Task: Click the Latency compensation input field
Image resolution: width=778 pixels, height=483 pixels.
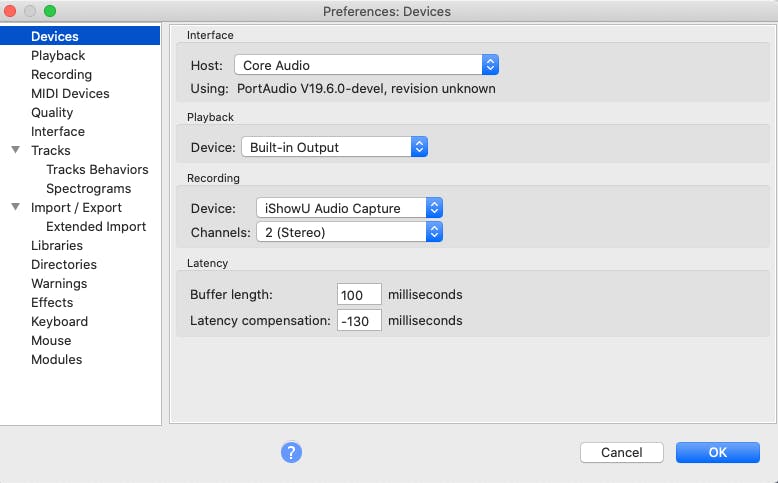Action: tap(359, 320)
